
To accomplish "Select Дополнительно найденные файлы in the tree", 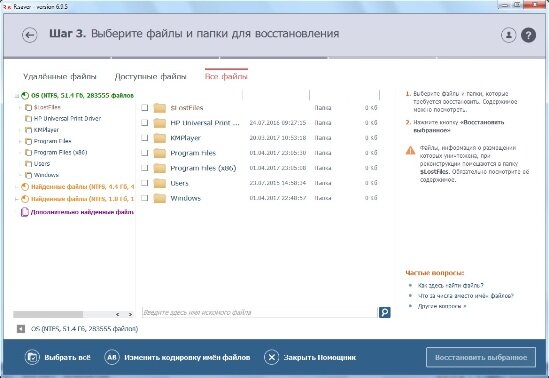I will tap(82, 212).
